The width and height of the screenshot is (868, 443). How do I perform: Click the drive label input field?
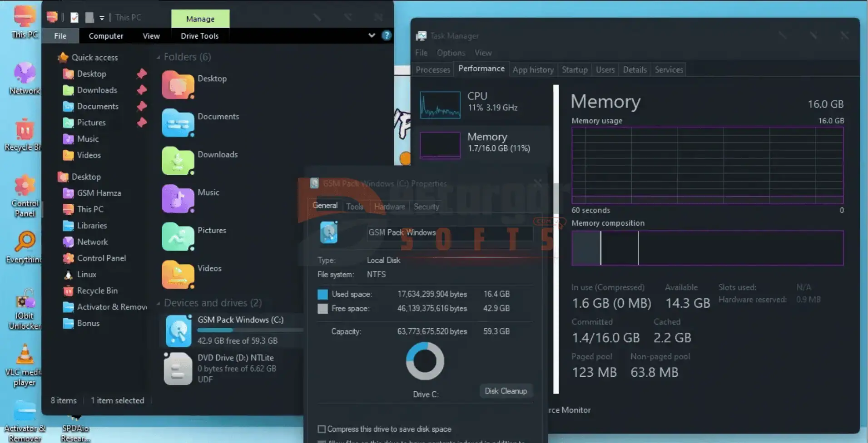pos(449,232)
